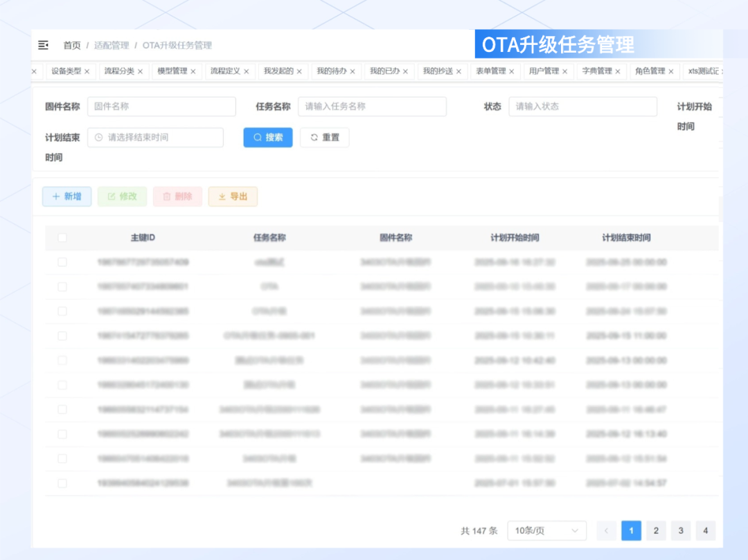
Task: Check the first table row's checkbox
Action: [x=62, y=262]
